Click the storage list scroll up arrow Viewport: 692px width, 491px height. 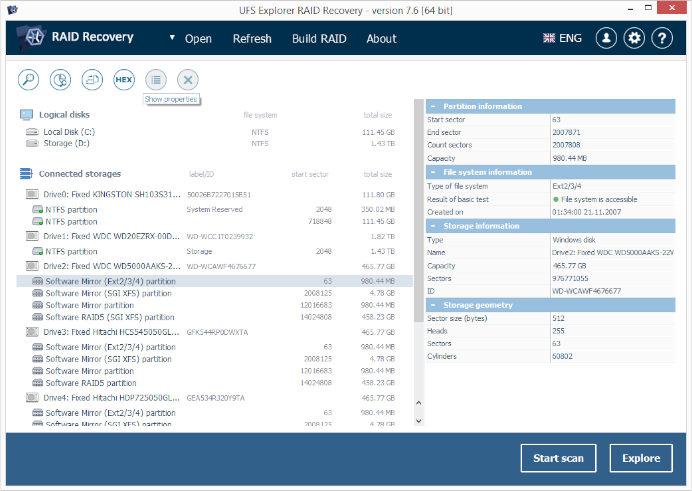tap(419, 403)
